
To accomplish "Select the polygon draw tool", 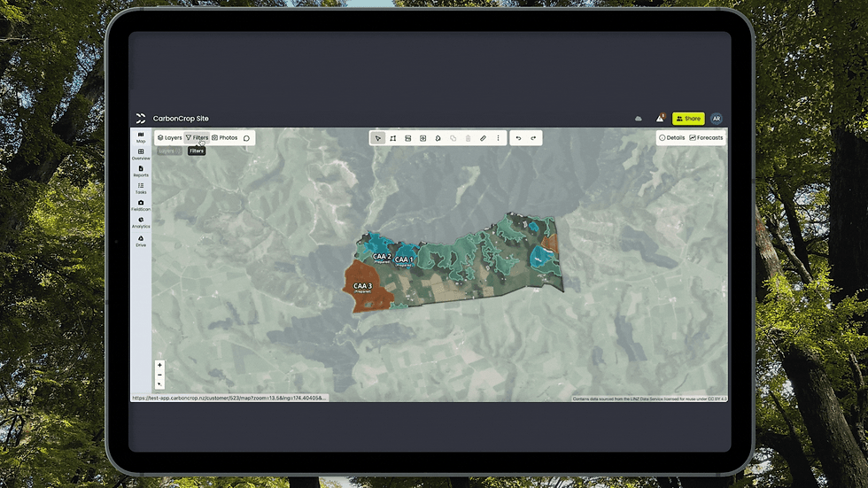I will coord(393,138).
